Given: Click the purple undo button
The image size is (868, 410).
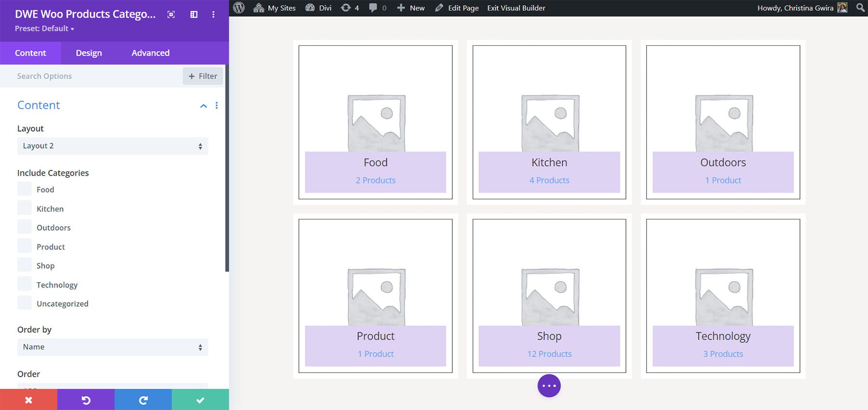Looking at the screenshot, I should (x=86, y=400).
